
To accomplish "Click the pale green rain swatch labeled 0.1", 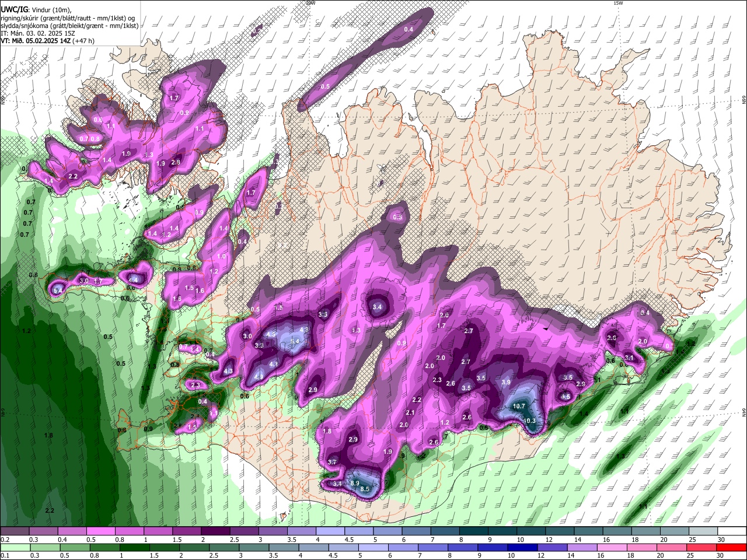I will (15, 547).
